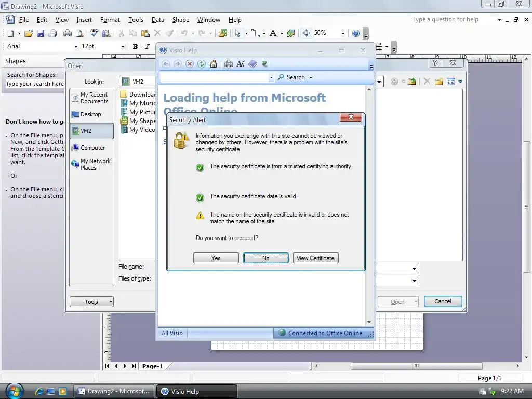
Task: Select My Network Places in Open dialog
Action: [x=91, y=165]
